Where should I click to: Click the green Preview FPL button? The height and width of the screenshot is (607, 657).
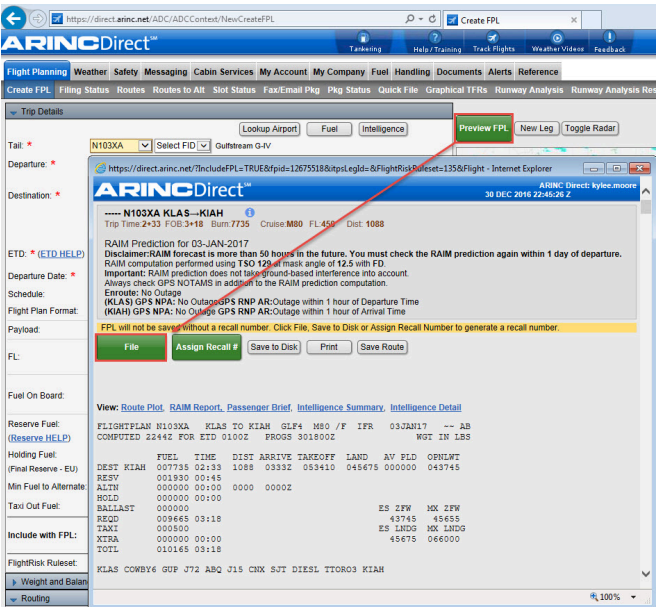(x=484, y=128)
